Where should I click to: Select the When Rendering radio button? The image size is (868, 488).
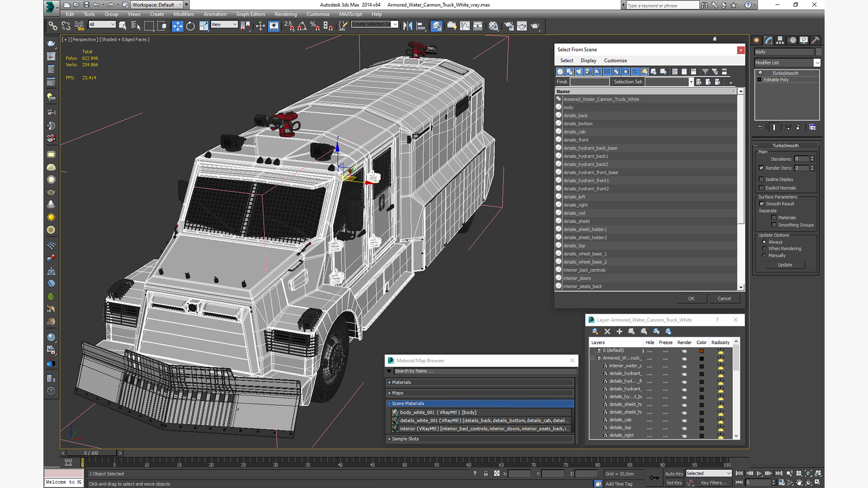764,249
